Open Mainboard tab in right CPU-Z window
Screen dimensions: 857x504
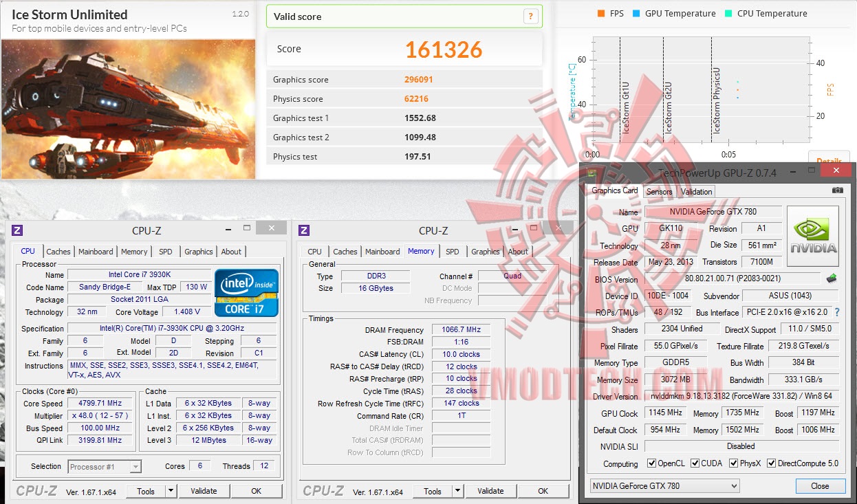point(382,252)
